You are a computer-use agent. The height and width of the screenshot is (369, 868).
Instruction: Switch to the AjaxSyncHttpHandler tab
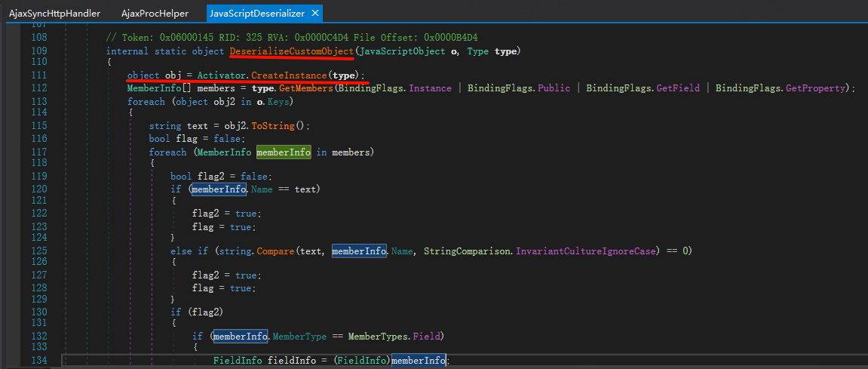click(x=54, y=14)
